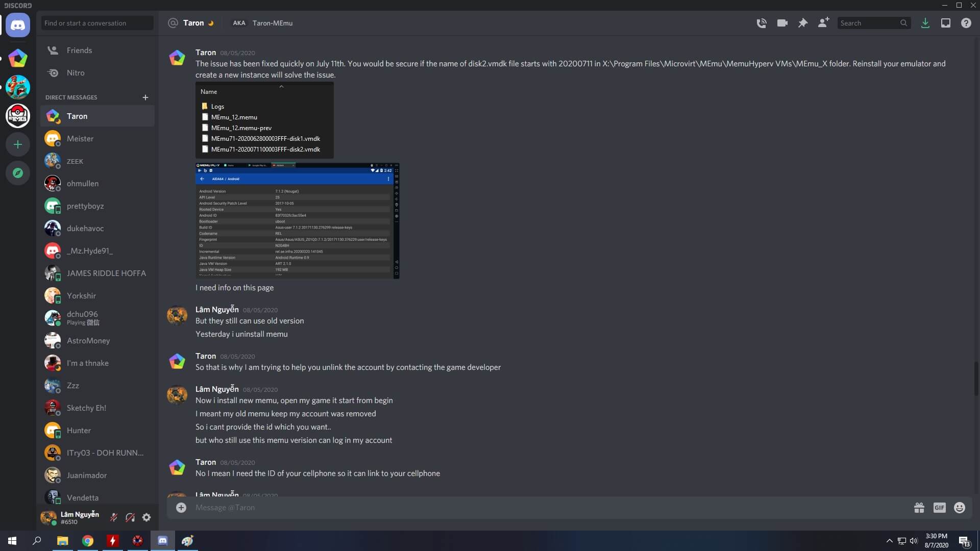The height and width of the screenshot is (551, 980).
Task: Open GIF picker
Action: (940, 508)
